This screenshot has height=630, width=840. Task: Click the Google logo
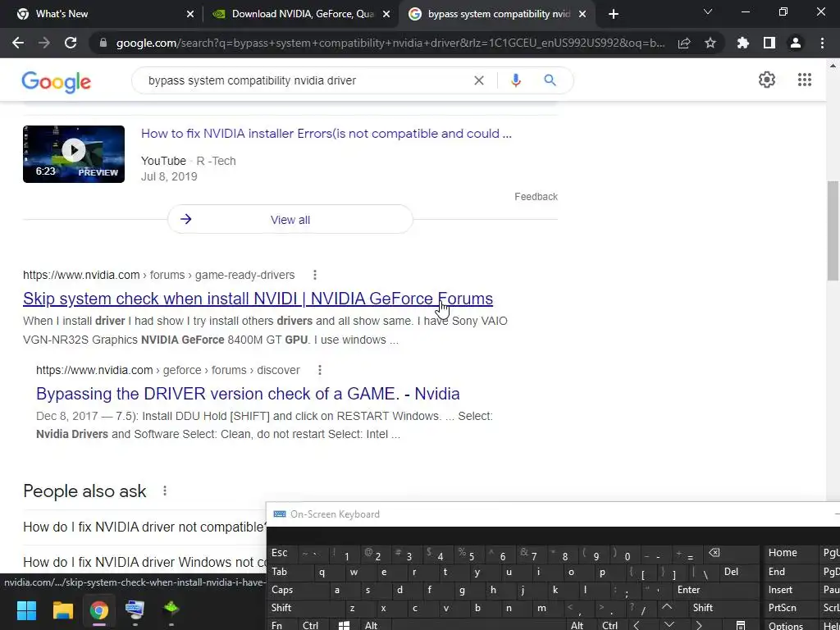click(57, 81)
